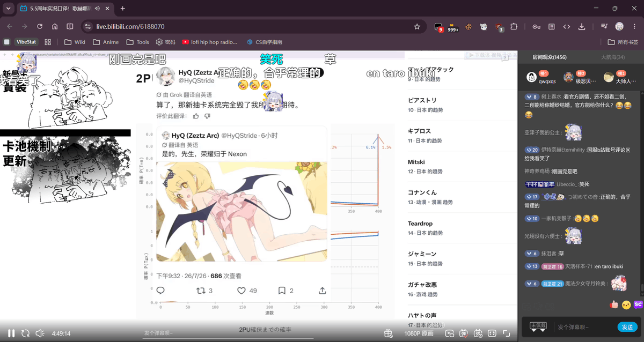This screenshot has width=644, height=342.
Task: Reload the page with browser refresh icon
Action: 40,26
